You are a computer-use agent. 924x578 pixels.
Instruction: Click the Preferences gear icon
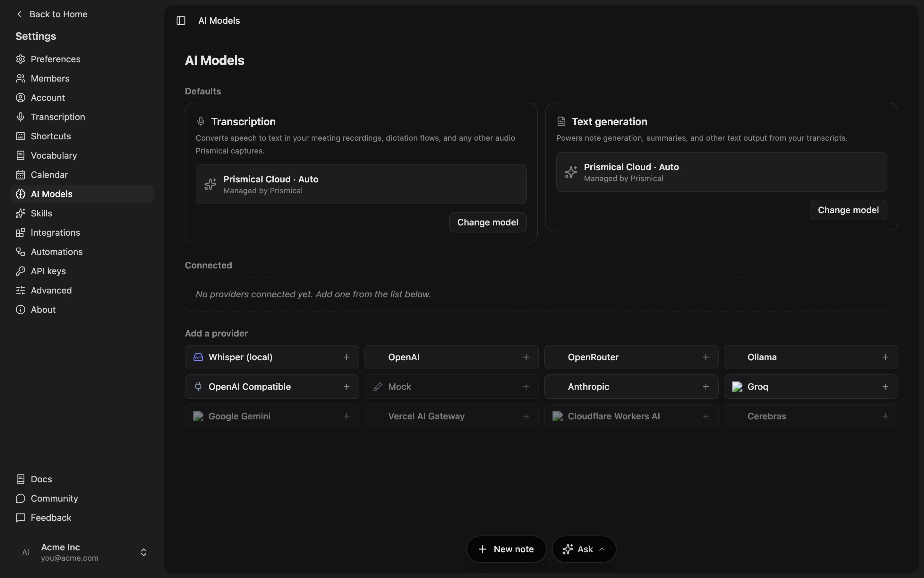pos(21,59)
